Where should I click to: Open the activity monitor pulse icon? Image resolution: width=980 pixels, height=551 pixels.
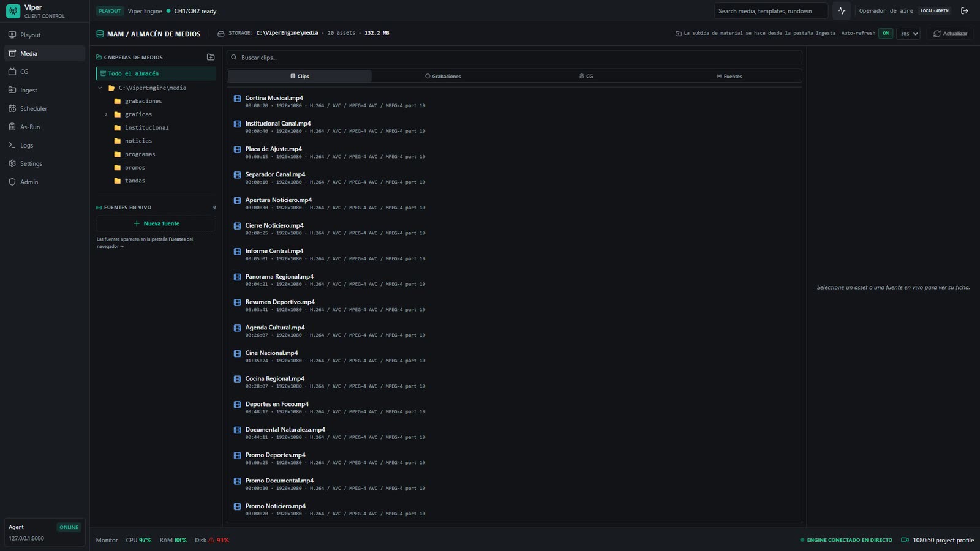(x=842, y=11)
